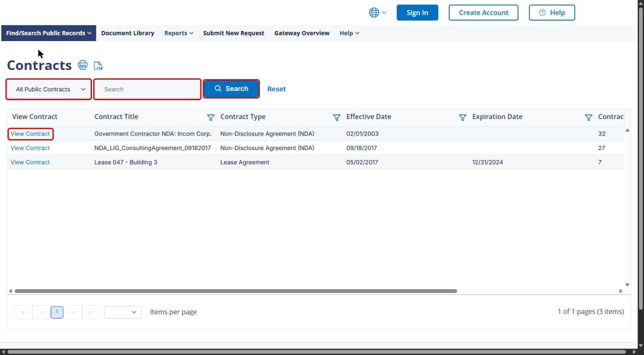Filter the Effective Date column
The image size is (644, 355).
pos(463,117)
